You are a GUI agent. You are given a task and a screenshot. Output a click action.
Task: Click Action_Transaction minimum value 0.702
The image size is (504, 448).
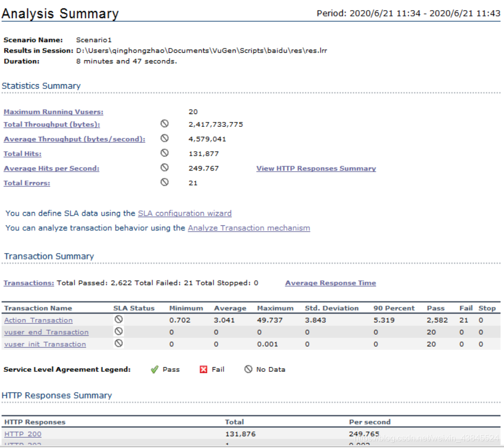click(x=180, y=320)
